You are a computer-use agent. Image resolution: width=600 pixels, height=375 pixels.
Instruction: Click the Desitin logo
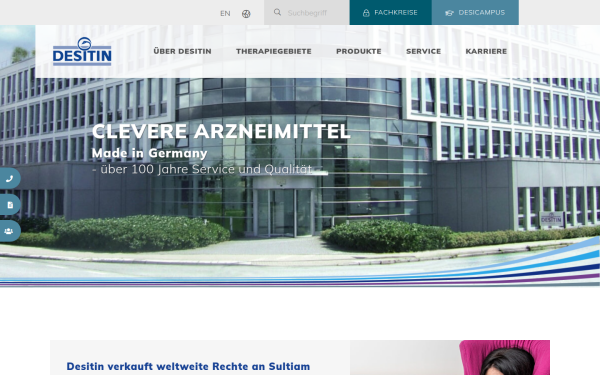(x=82, y=52)
